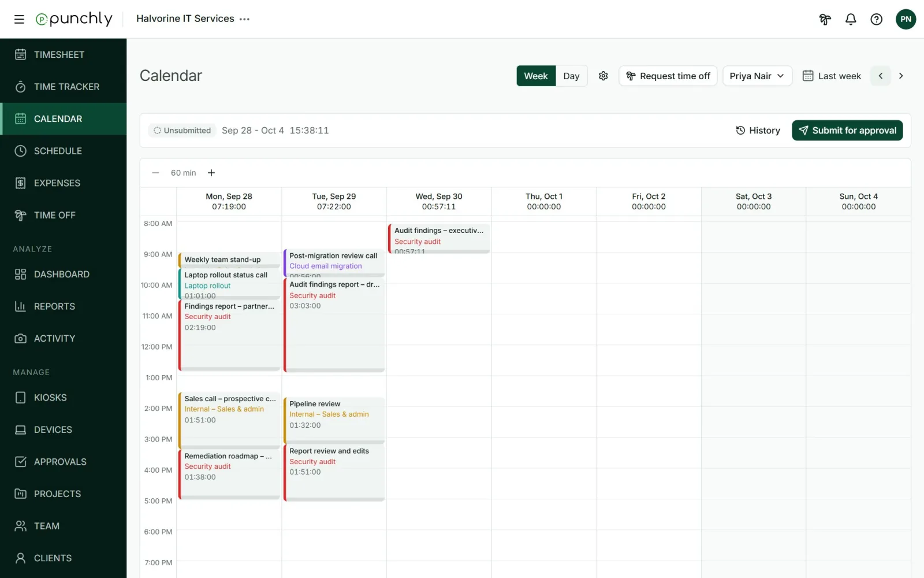
Task: Decrease calendar zoom with minus
Action: tap(155, 173)
